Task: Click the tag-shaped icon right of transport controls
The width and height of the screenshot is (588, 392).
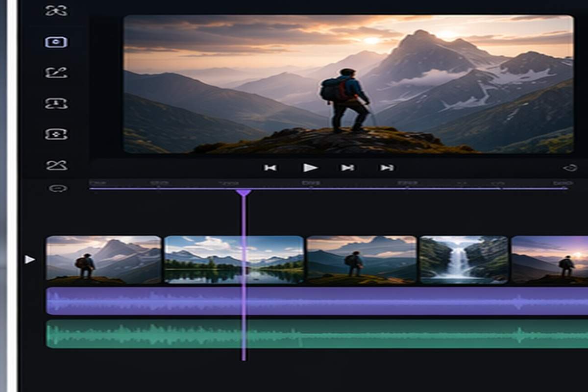Action: (570, 168)
